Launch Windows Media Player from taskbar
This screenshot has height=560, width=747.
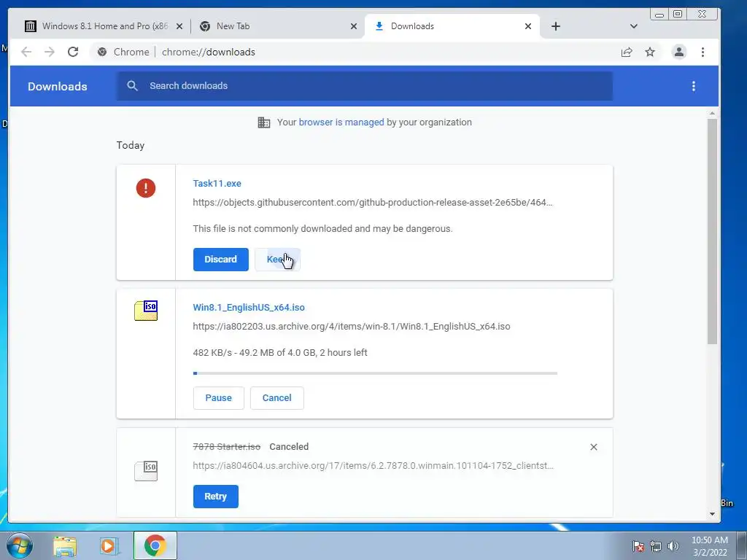coord(109,545)
